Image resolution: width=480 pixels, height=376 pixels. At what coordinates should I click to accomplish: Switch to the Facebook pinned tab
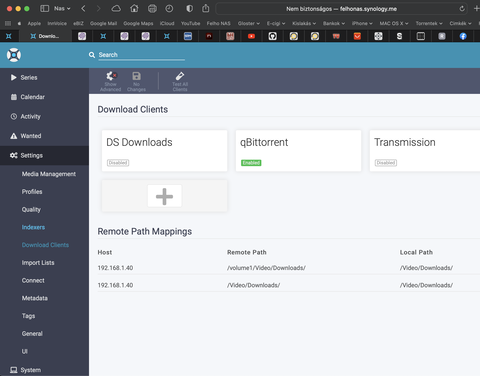point(463,36)
